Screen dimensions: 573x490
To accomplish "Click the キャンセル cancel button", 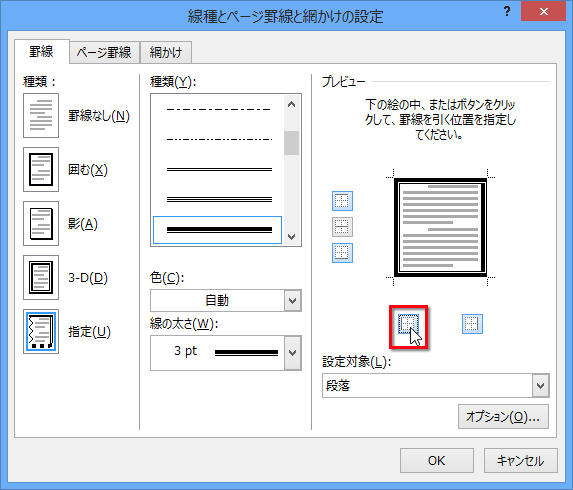I will tap(521, 460).
